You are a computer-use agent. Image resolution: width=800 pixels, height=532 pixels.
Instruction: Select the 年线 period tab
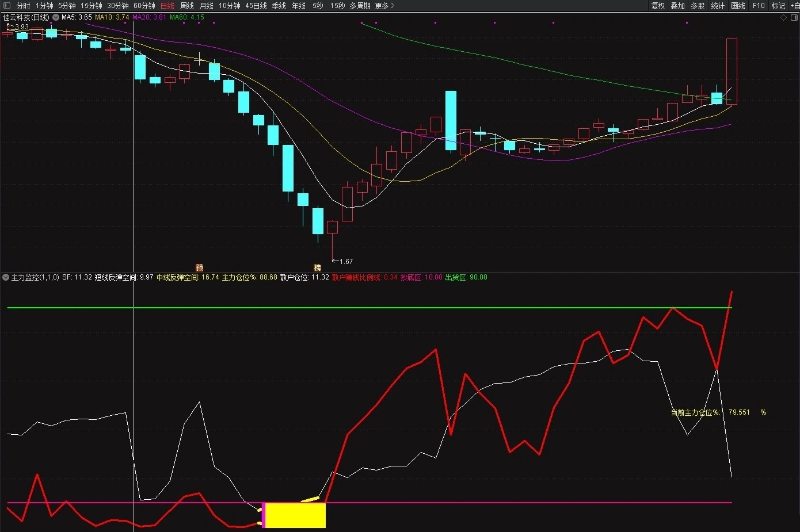tap(299, 6)
